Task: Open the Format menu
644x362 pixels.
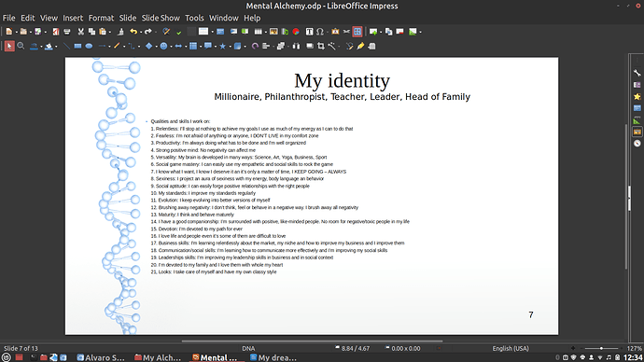Action: click(x=101, y=18)
